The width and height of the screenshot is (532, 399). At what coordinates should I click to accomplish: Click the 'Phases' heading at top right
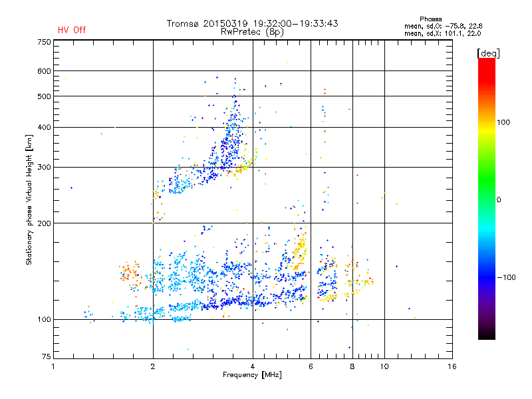(x=430, y=19)
